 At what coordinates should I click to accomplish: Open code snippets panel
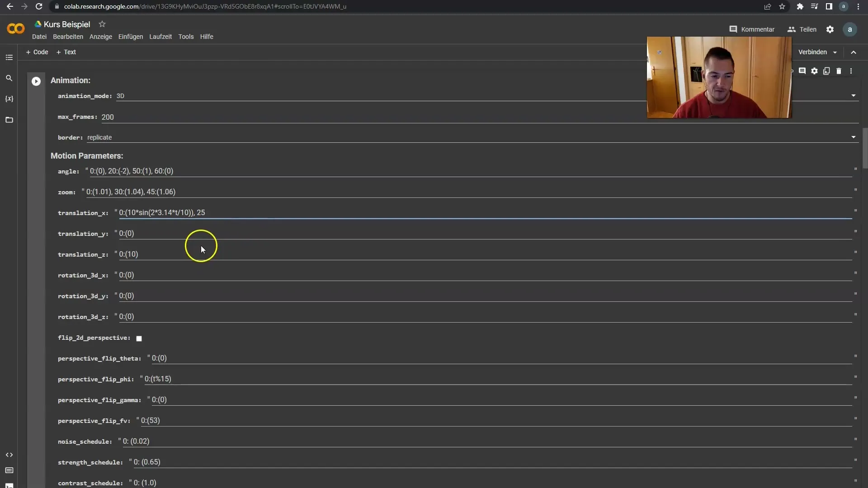coord(9,455)
